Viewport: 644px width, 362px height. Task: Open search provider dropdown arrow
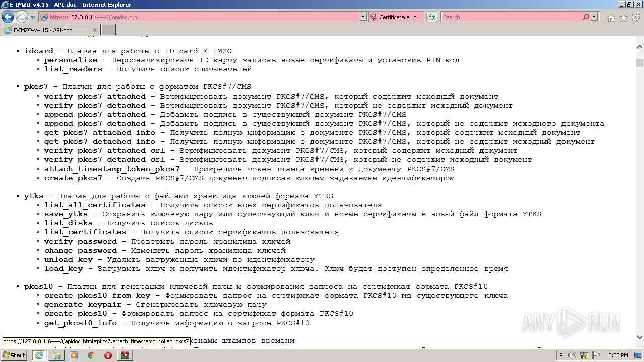(x=594, y=17)
